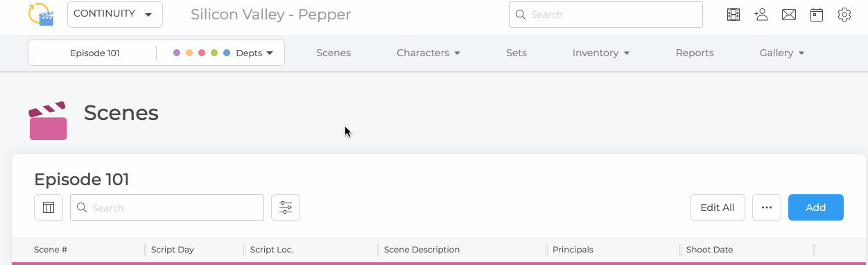Open the Depts dropdown
Image resolution: width=868 pixels, height=265 pixels.
(254, 53)
